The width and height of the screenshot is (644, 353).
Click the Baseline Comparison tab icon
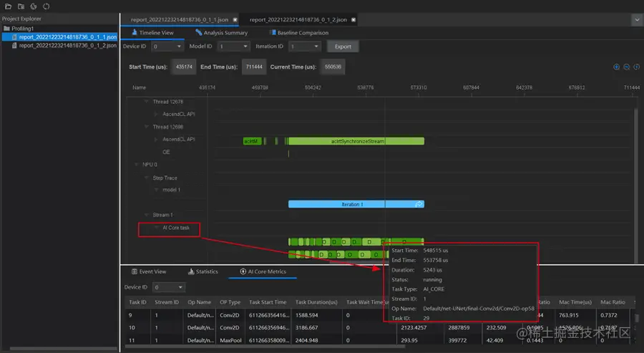273,32
